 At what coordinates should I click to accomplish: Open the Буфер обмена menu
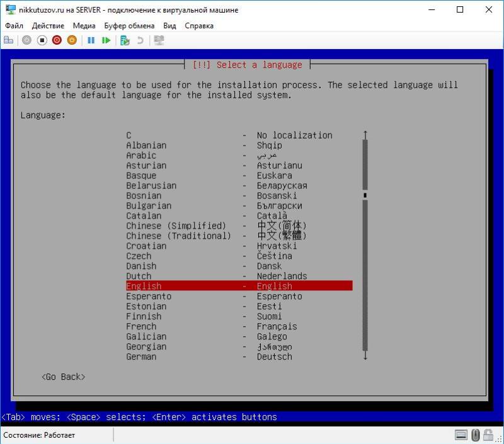tap(130, 26)
